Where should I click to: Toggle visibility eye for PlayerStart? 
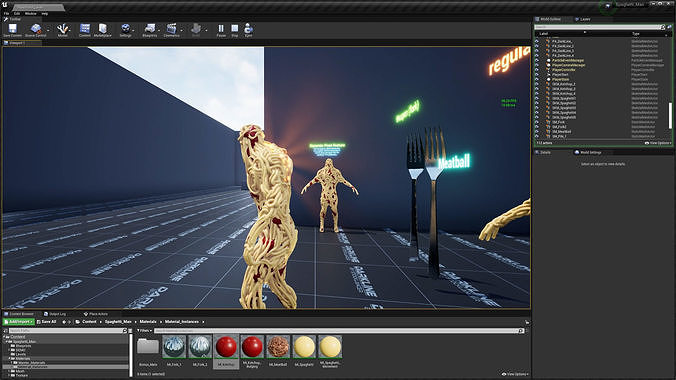[537, 75]
